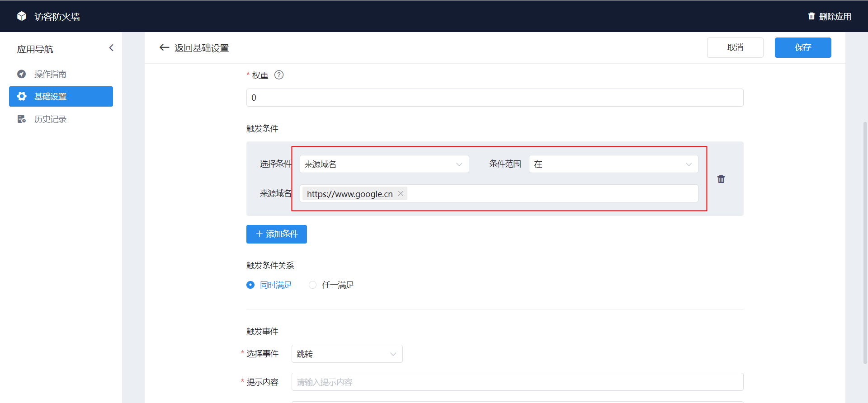Screen dimensions: 868x403
Task: Click the 访客防火墙 cube logo icon
Action: coord(22,16)
